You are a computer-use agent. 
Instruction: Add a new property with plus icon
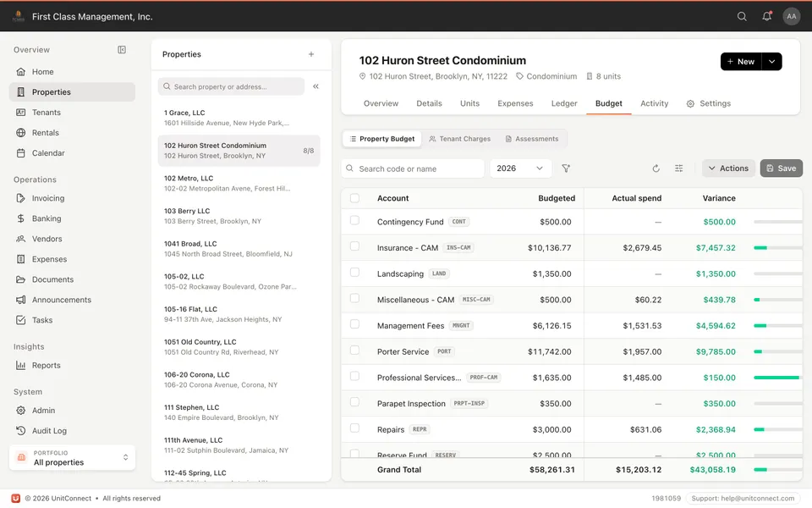311,54
